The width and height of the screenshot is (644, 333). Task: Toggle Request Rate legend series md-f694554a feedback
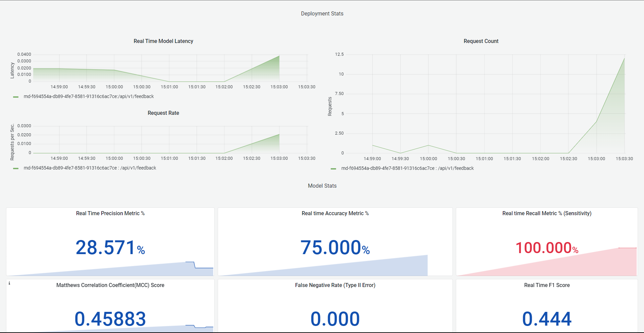pos(90,168)
